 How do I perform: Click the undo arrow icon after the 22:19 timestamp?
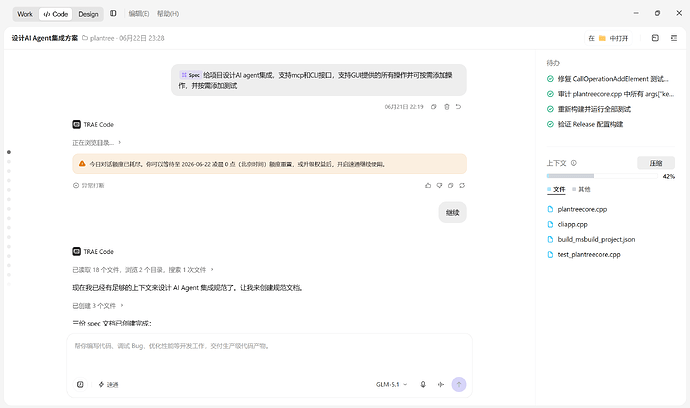tap(458, 107)
